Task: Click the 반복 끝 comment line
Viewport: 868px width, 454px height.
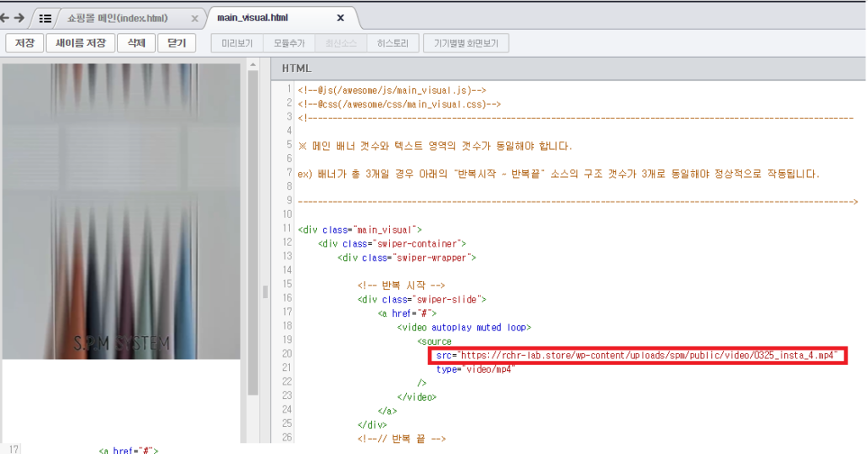Action: pos(401,439)
